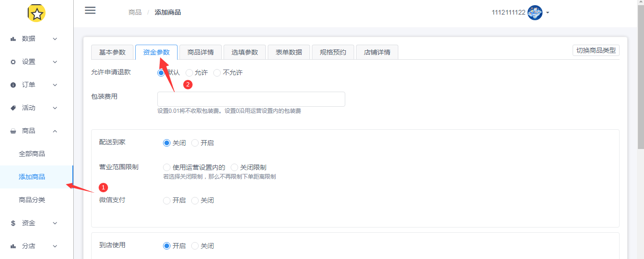Switch to the 选填参数 tab
The width and height of the screenshot is (644, 259).
(x=245, y=52)
